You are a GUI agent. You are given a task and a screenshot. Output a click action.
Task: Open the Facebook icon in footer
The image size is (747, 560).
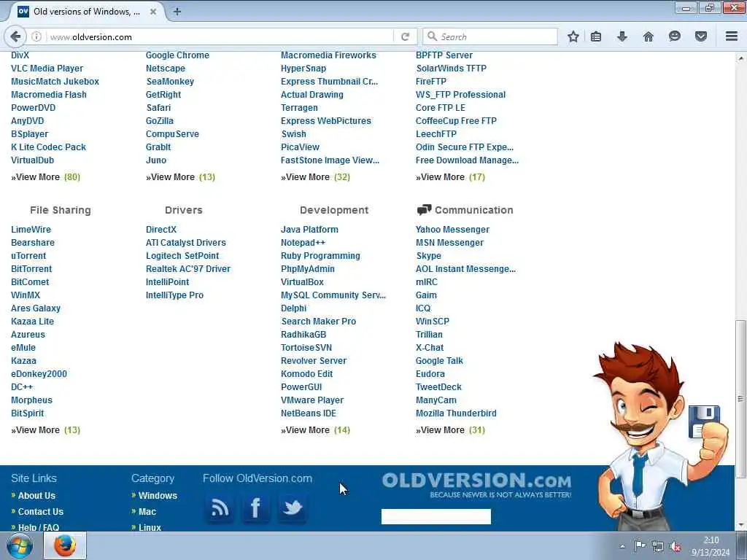255,508
